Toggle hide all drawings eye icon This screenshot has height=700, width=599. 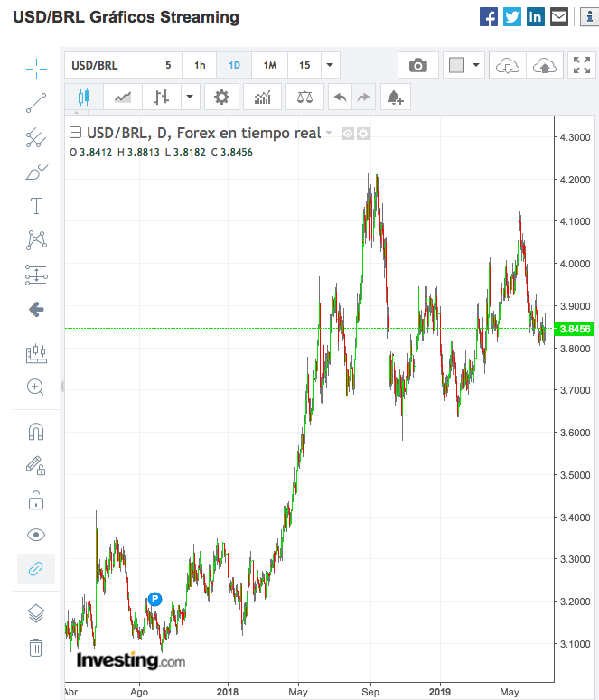[x=36, y=535]
